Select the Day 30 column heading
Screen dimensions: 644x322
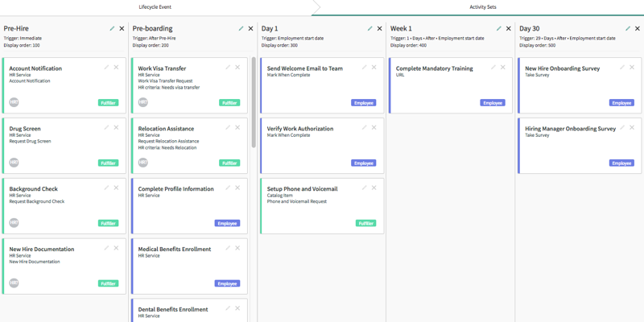tap(530, 28)
